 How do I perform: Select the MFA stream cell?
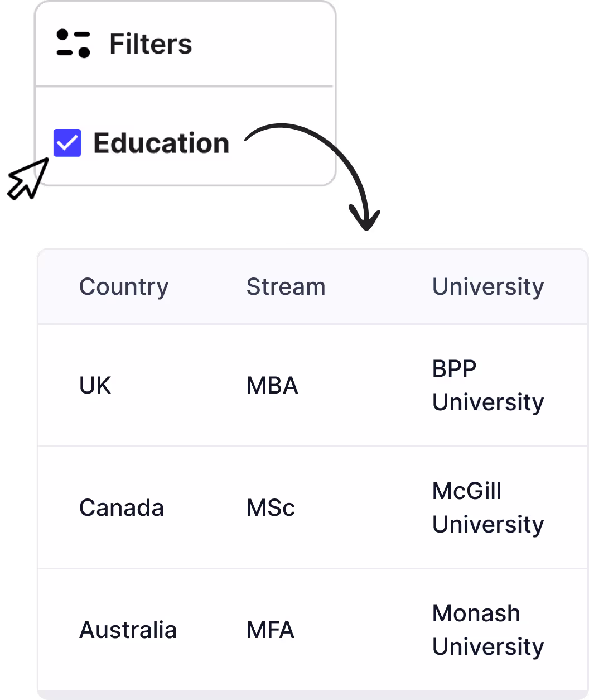point(271,630)
